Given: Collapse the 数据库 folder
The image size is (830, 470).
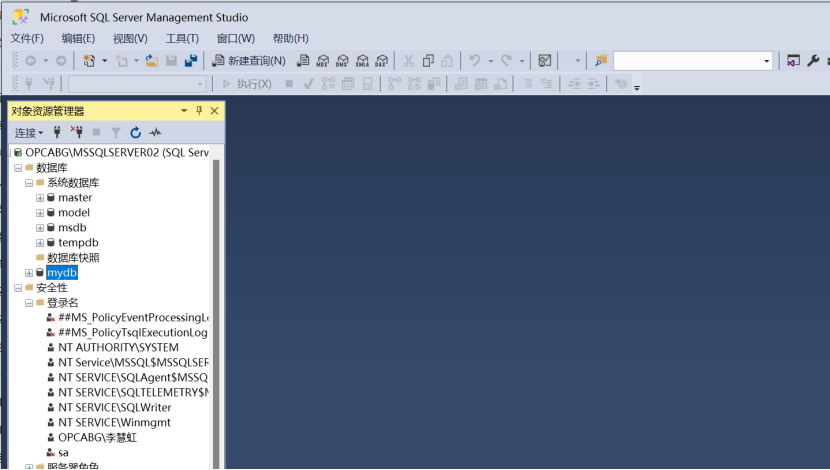Looking at the screenshot, I should [18, 168].
